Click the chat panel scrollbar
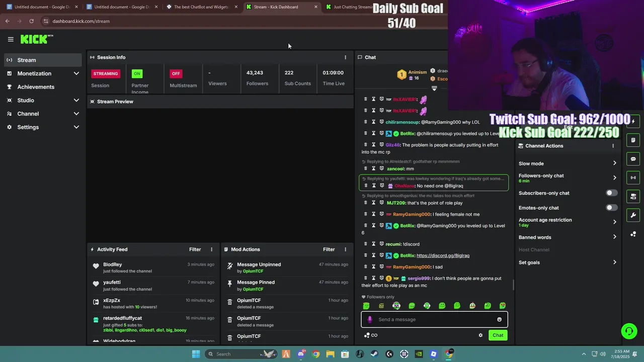 513,285
